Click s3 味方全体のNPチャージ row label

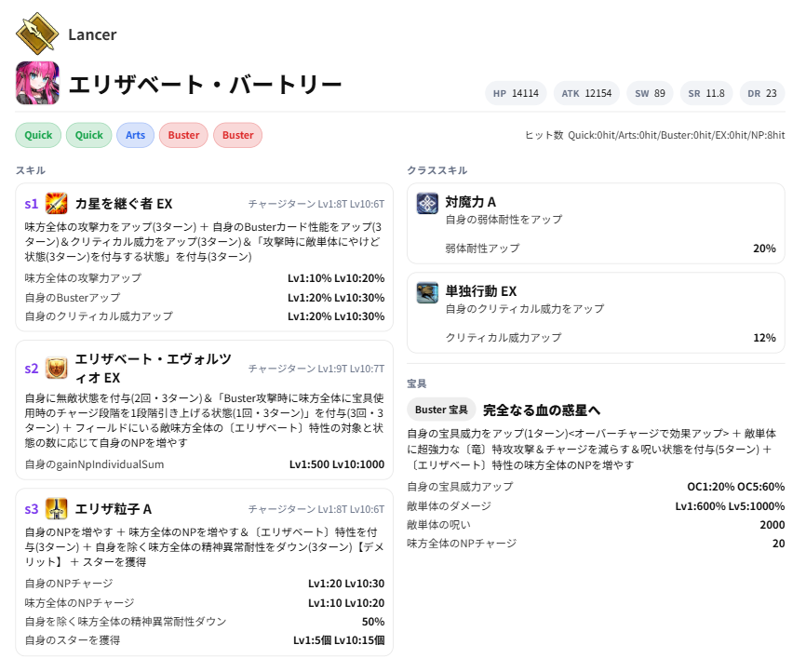tap(80, 603)
